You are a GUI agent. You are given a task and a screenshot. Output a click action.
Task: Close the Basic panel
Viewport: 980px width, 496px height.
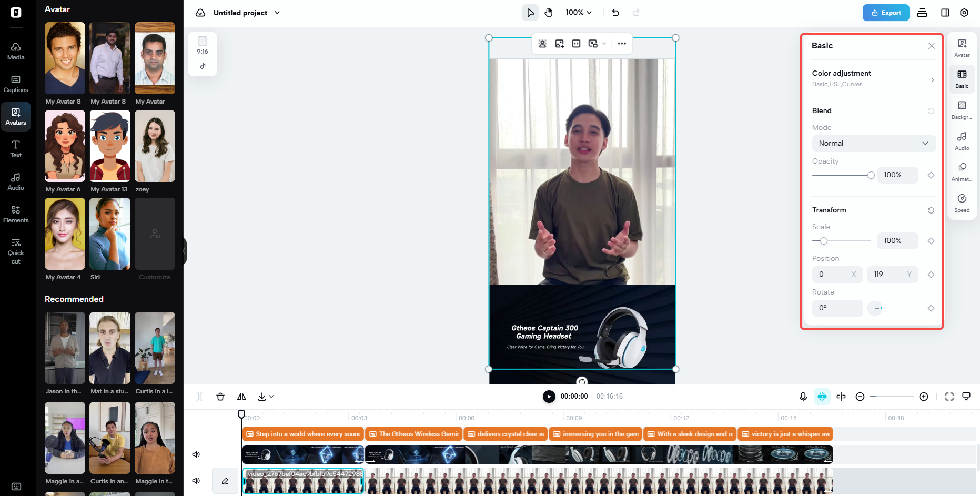[932, 46]
